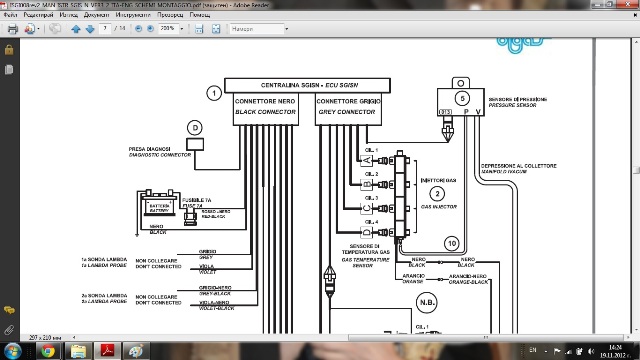Click the zoom in plus button
Viewport: 640px width, 360px height.
pos(150,29)
